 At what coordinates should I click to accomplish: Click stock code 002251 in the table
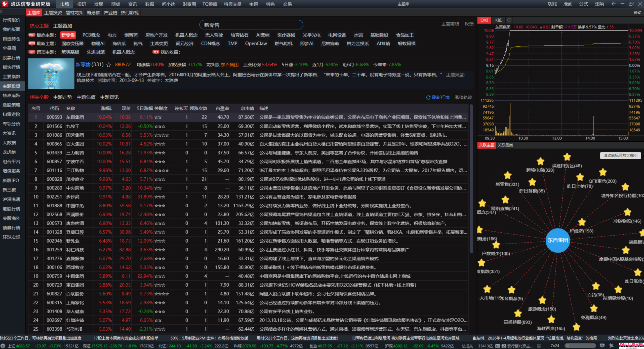[x=54, y=197]
